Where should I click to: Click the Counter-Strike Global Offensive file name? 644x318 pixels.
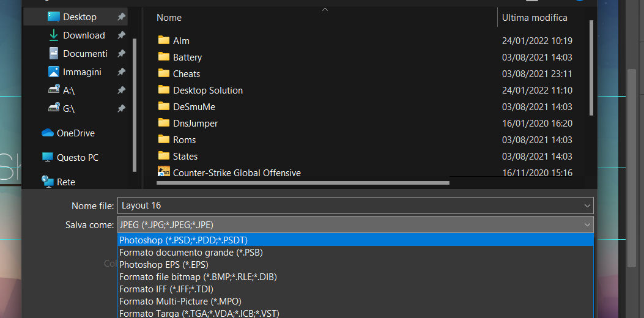point(237,173)
